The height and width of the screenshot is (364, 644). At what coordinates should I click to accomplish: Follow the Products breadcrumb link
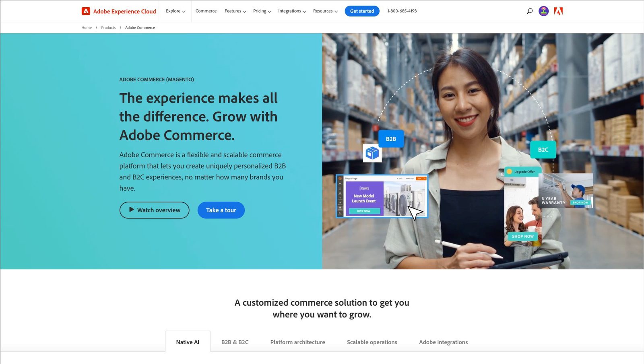click(108, 28)
